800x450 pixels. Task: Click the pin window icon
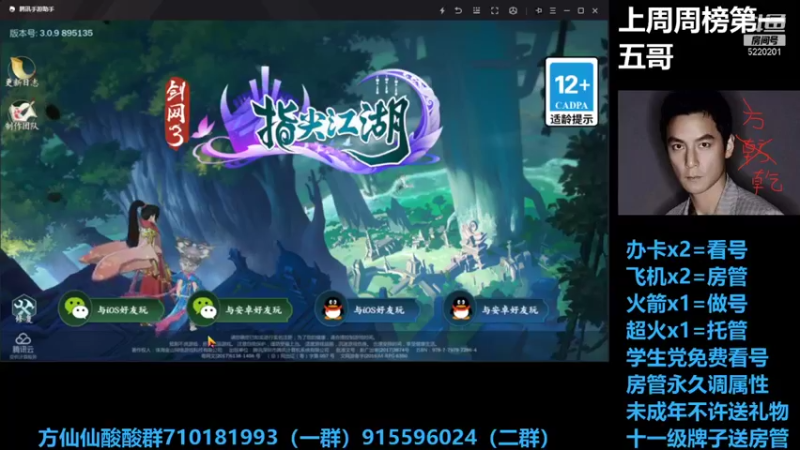539,10
